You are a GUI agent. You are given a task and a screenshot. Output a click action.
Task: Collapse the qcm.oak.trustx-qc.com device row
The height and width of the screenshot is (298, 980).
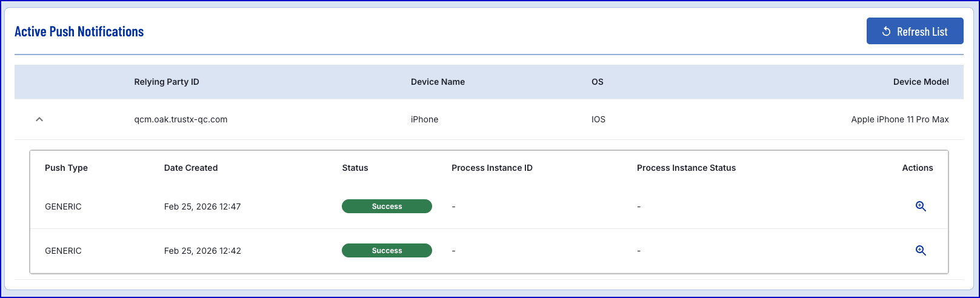pos(39,119)
